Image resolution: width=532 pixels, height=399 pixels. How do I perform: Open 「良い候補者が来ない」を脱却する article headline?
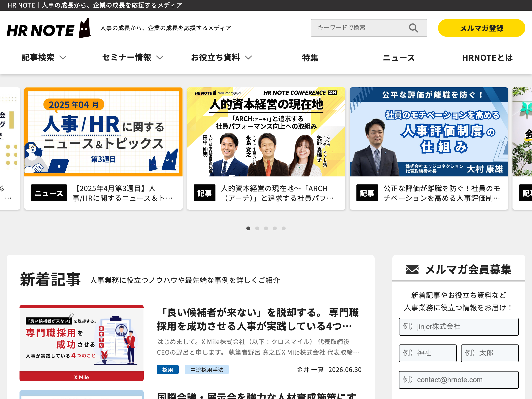[x=258, y=319]
